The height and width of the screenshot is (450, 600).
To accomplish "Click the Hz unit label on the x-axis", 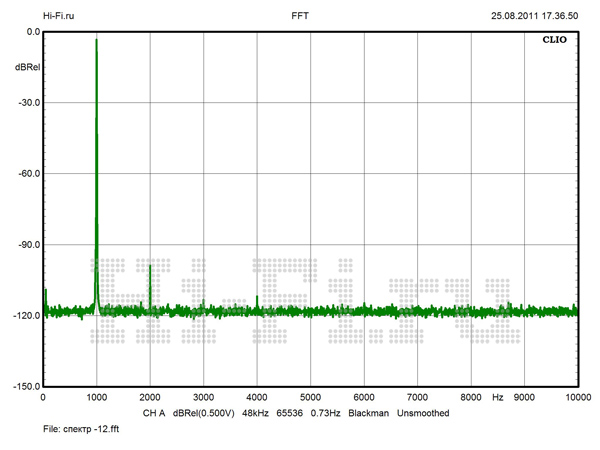I will coord(497,398).
